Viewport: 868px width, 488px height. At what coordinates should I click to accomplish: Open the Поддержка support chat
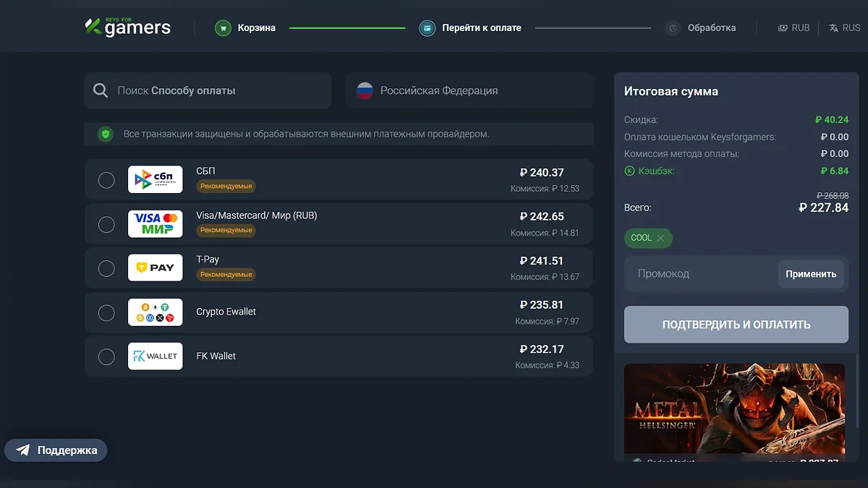(56, 450)
